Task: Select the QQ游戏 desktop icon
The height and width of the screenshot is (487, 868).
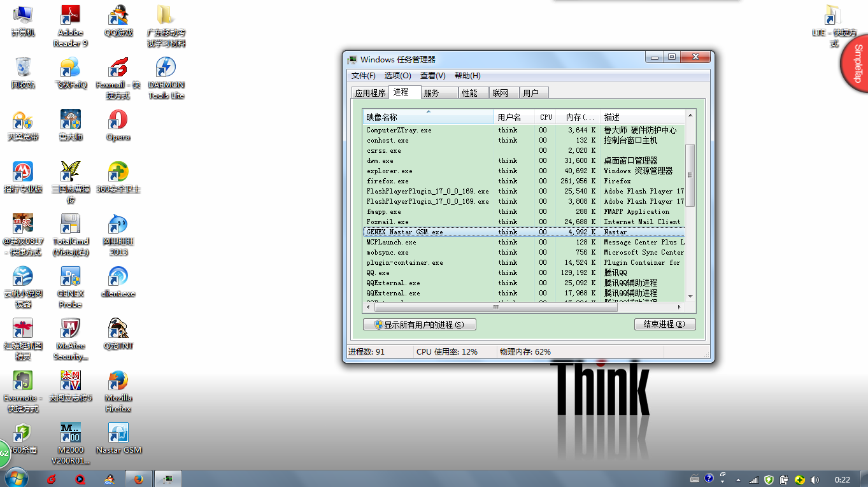Action: [118, 22]
